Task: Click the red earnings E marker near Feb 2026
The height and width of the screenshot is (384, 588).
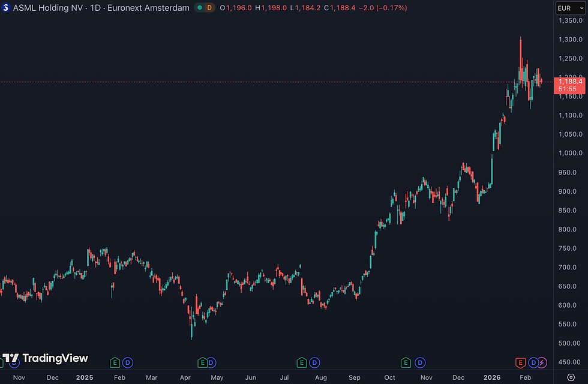Action: point(520,362)
